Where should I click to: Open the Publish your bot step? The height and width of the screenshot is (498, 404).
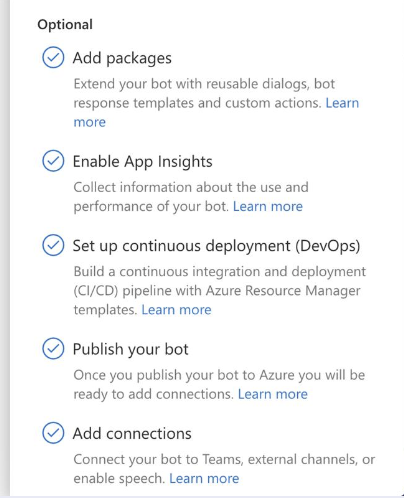130,350
